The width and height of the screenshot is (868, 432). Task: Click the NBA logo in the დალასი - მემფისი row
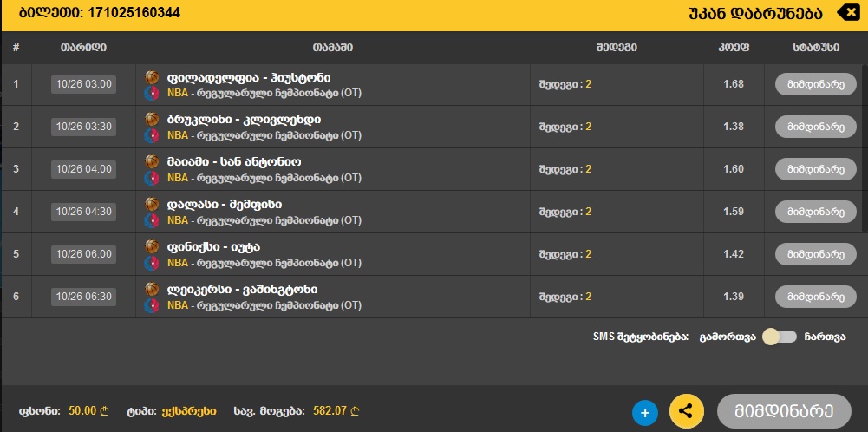click(151, 220)
